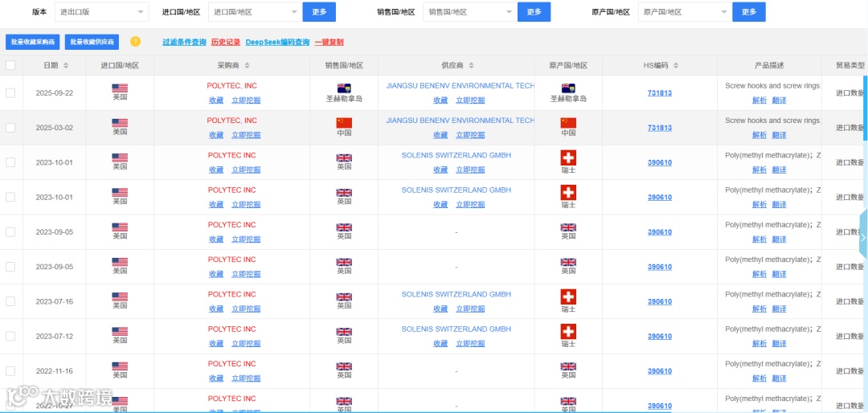Sort by HS编码 column arrows
The height and width of the screenshot is (413, 868).
(676, 65)
